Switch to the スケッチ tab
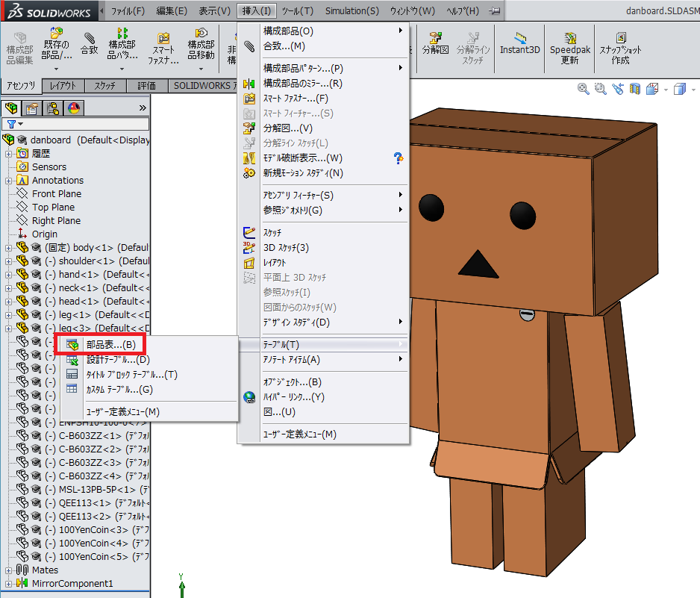Screen dimensions: 700x598 (x=105, y=86)
